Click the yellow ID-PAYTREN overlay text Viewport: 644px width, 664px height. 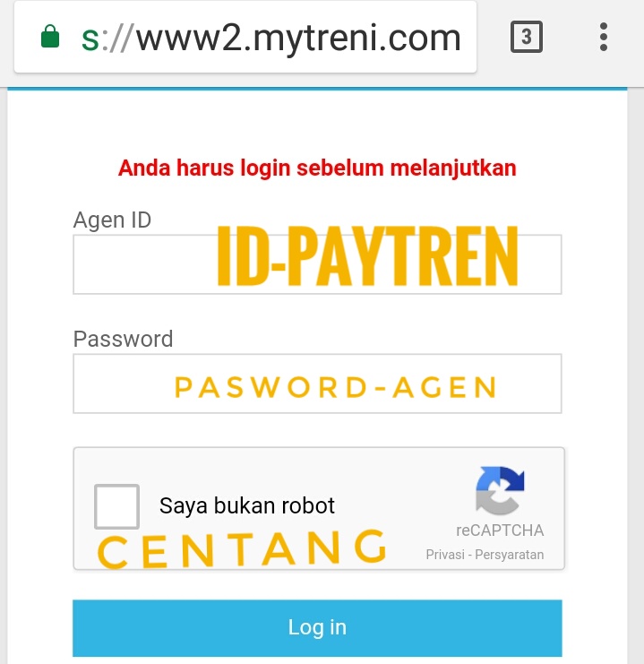(x=367, y=256)
